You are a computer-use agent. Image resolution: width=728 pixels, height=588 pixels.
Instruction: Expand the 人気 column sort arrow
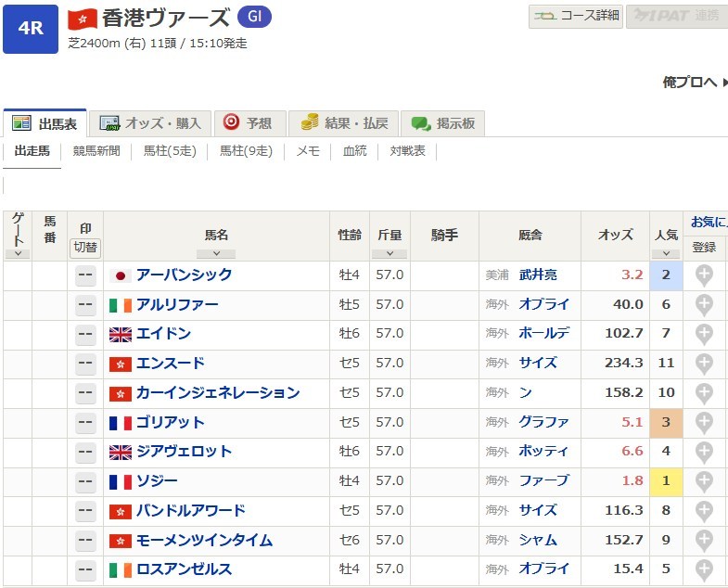tap(666, 253)
